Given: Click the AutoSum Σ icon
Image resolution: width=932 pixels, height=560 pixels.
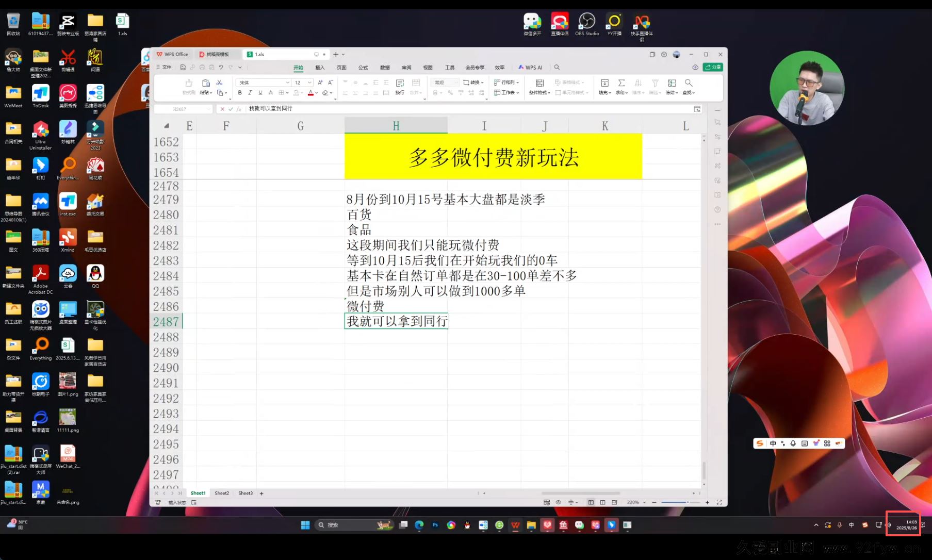Looking at the screenshot, I should tap(621, 83).
